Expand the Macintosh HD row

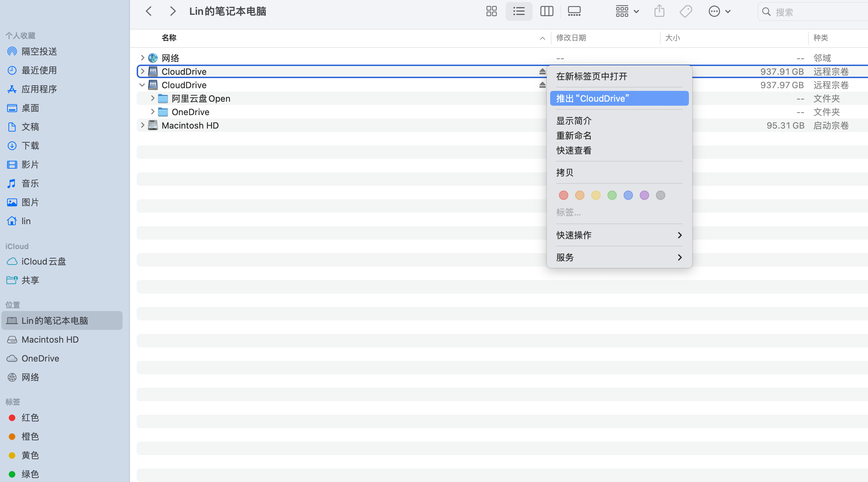142,125
